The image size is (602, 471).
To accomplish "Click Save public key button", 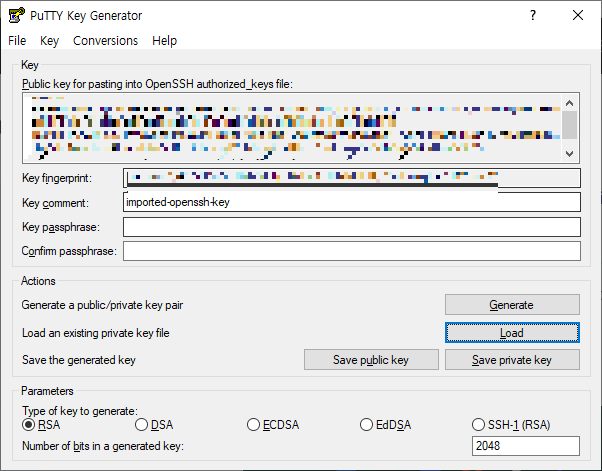I will (x=371, y=360).
